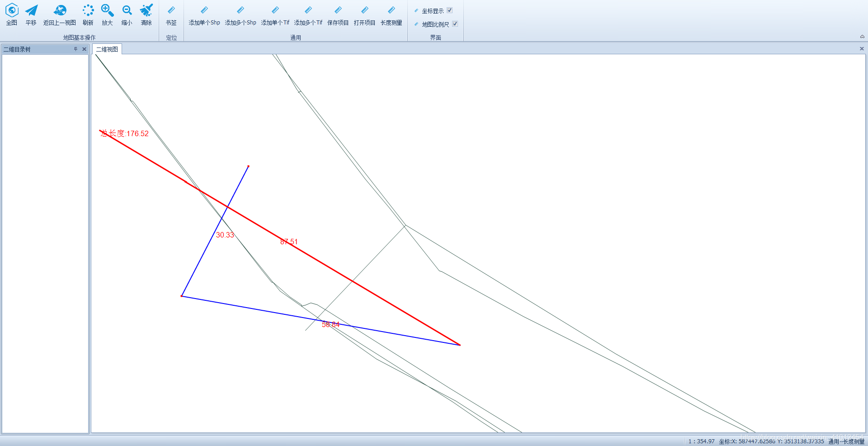Close the 二维视图 document tab area
Viewport: 868px width, 446px height.
862,48
